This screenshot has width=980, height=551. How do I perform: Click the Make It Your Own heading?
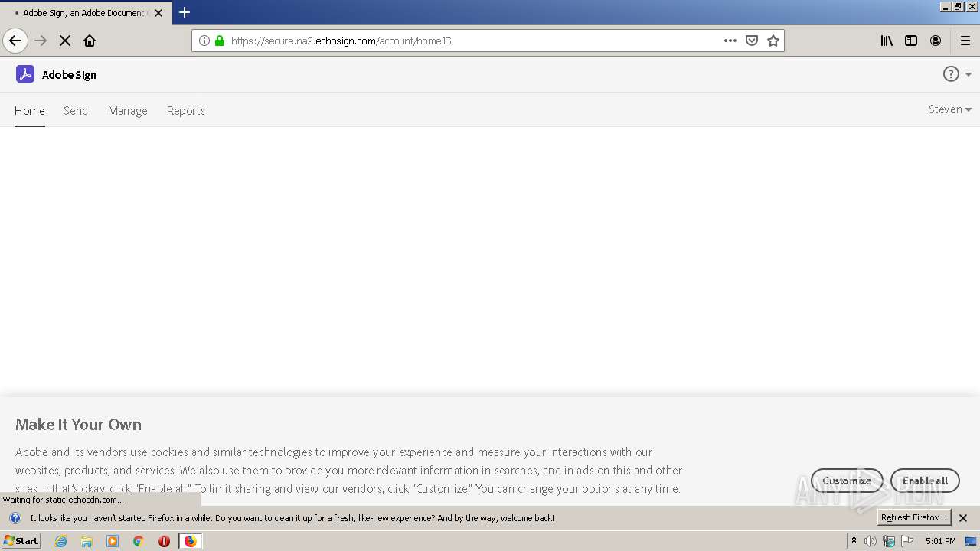[x=78, y=424]
